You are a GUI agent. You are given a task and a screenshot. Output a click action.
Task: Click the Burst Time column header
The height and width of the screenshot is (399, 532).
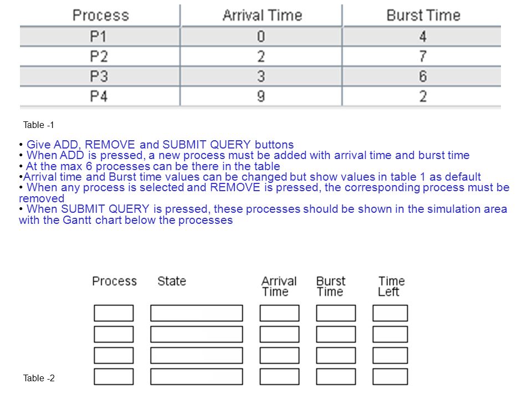click(x=422, y=16)
